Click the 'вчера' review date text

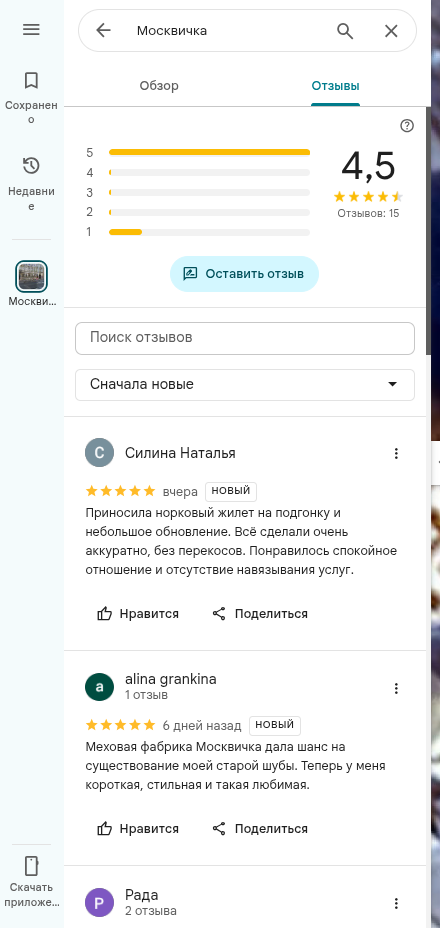[180, 492]
